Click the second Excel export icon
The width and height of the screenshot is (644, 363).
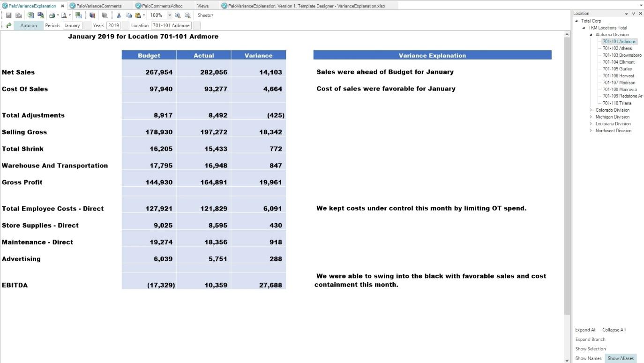pos(41,15)
